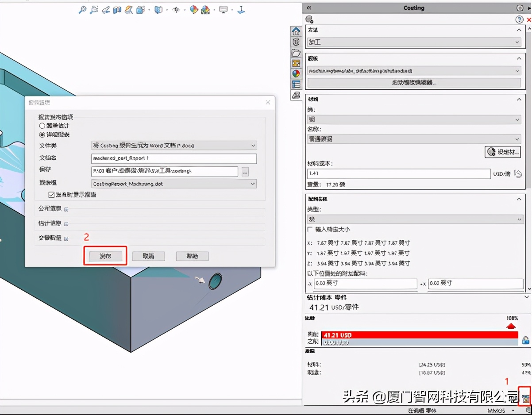Click the 自定义模板编辑器 button
The height and width of the screenshot is (415, 532).
(414, 83)
